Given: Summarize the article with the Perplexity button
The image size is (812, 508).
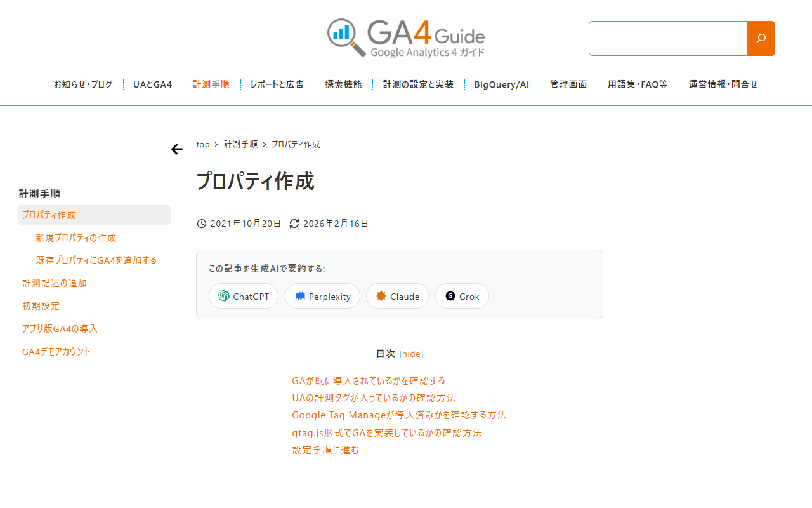Looking at the screenshot, I should point(322,296).
